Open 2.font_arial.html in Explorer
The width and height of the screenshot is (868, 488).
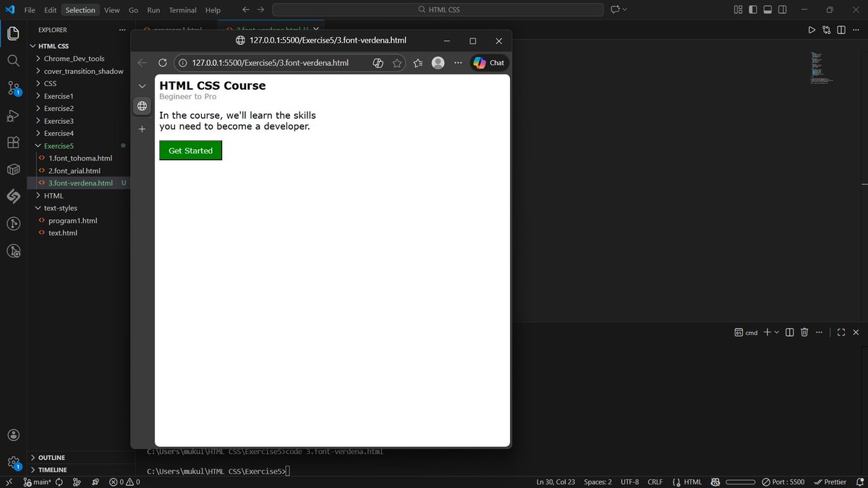(x=75, y=170)
